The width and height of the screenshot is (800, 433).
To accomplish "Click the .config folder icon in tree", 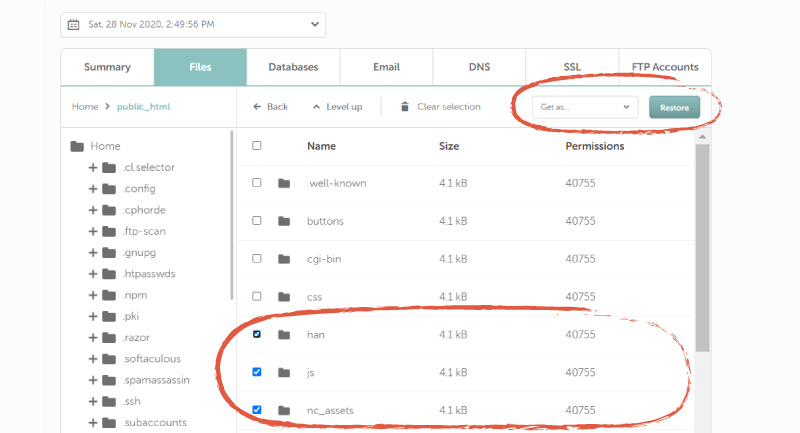I will coord(109,189).
